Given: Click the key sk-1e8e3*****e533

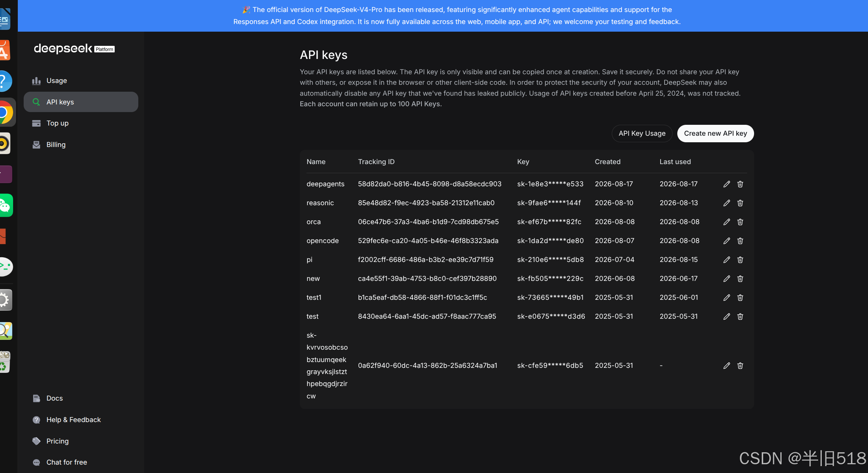Looking at the screenshot, I should (550, 184).
